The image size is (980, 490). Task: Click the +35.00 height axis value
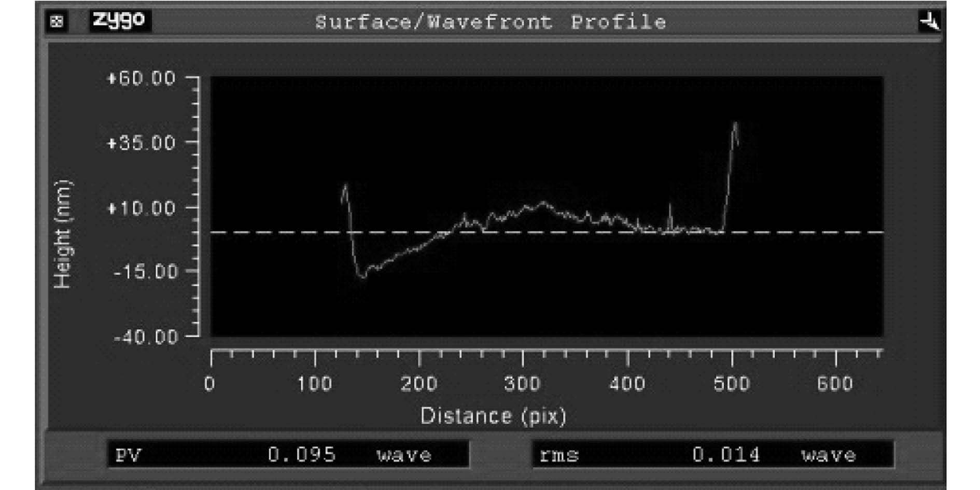(141, 143)
